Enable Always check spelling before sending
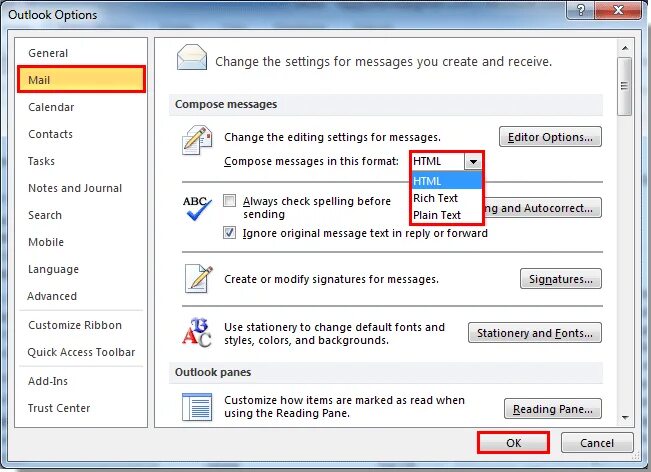 pos(229,201)
